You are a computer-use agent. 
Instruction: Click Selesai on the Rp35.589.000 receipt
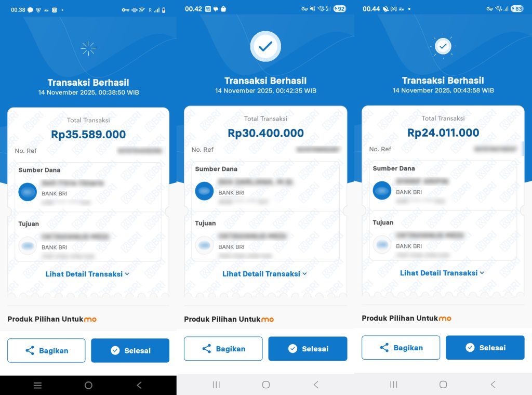coord(130,350)
